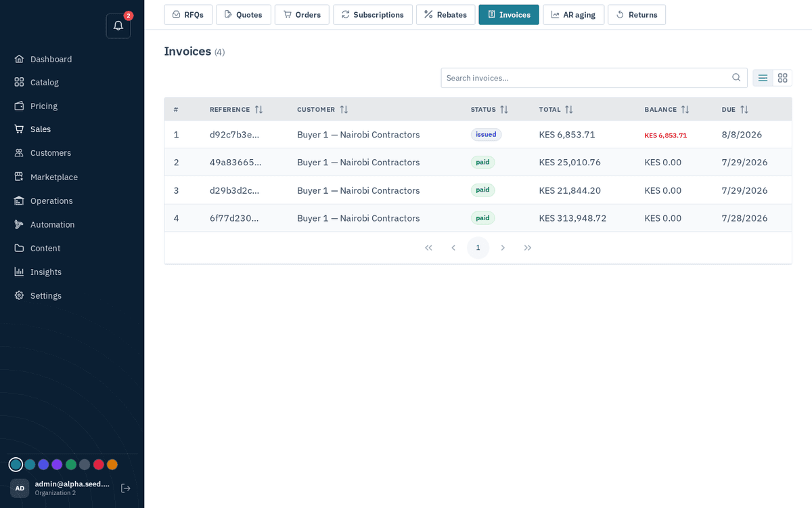Click total KES 313,948.72
The image size is (812, 508).
point(572,218)
